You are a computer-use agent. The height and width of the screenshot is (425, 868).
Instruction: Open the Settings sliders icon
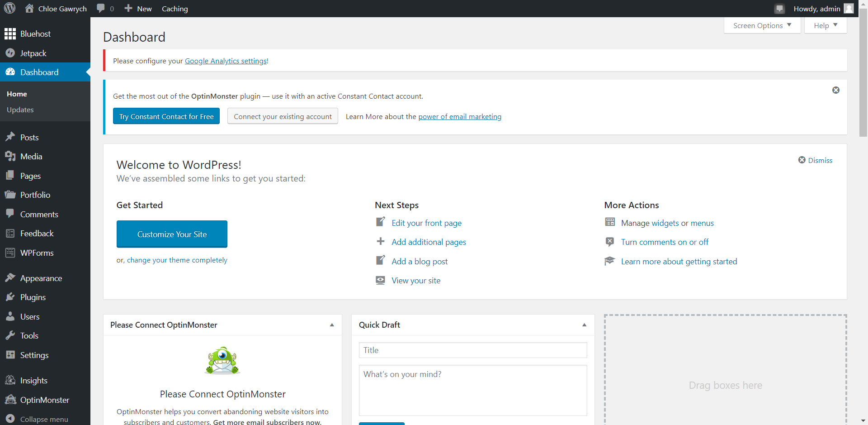[x=10, y=355]
